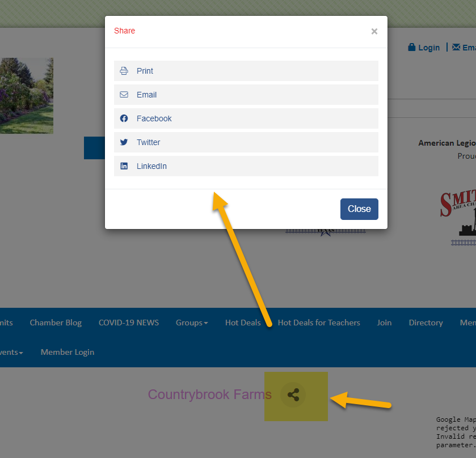The height and width of the screenshot is (458, 476).
Task: Click the Countrybrook Farms heading
Action: (x=210, y=395)
